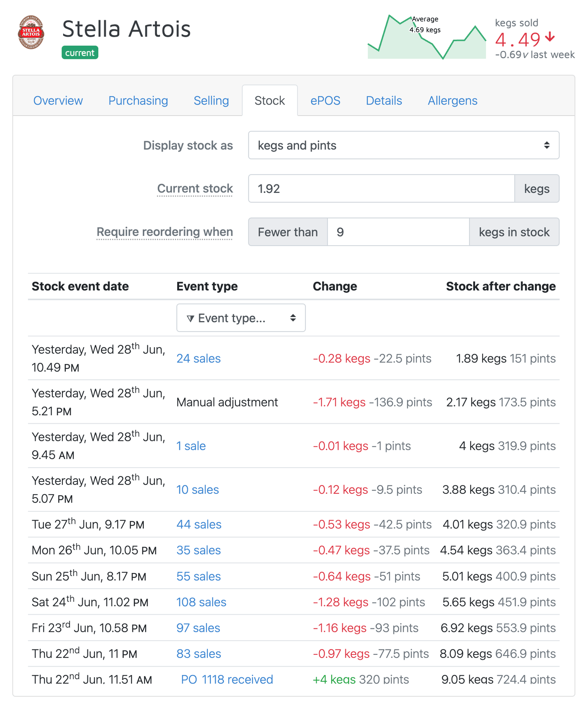Viewport: 588px width, 705px height.
Task: Click the red down arrow beside 4.49
Action: click(x=550, y=37)
